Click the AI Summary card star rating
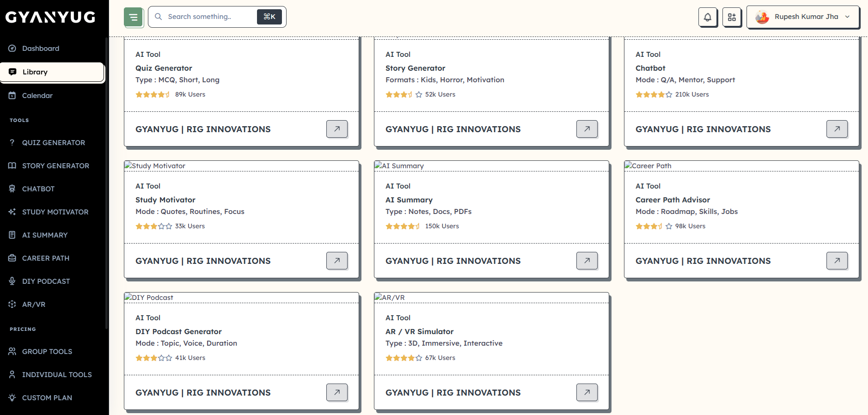The height and width of the screenshot is (415, 868). pos(403,226)
